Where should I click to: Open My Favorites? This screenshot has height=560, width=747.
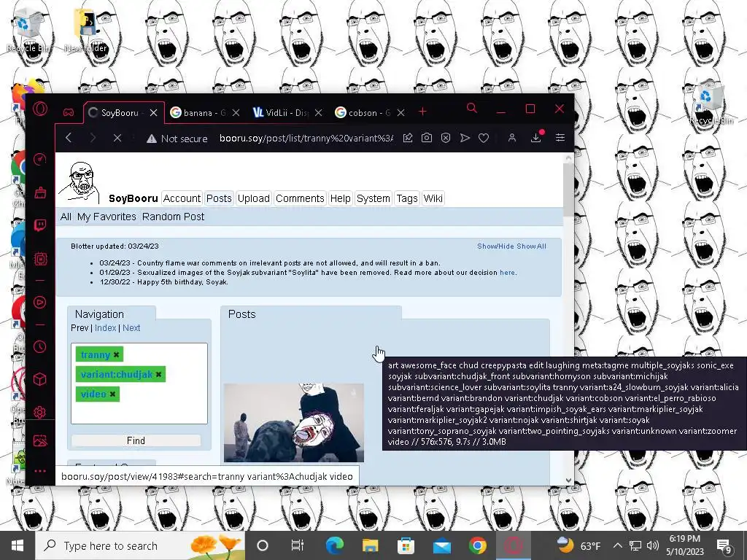point(107,217)
